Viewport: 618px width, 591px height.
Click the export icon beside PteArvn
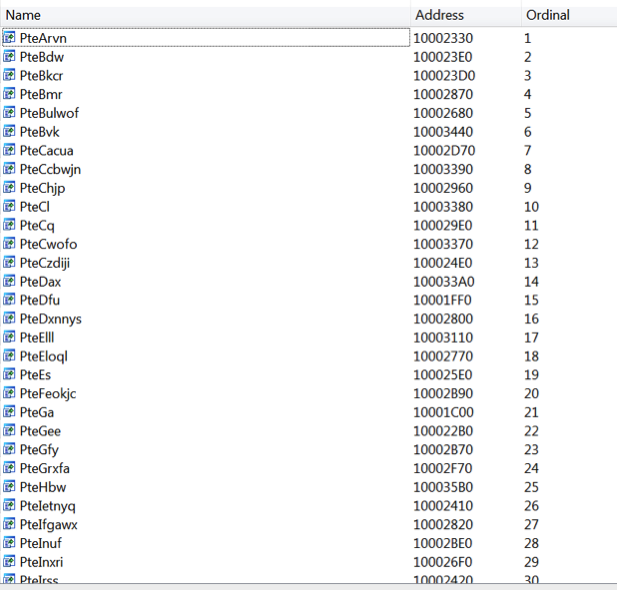pyautogui.click(x=10, y=38)
